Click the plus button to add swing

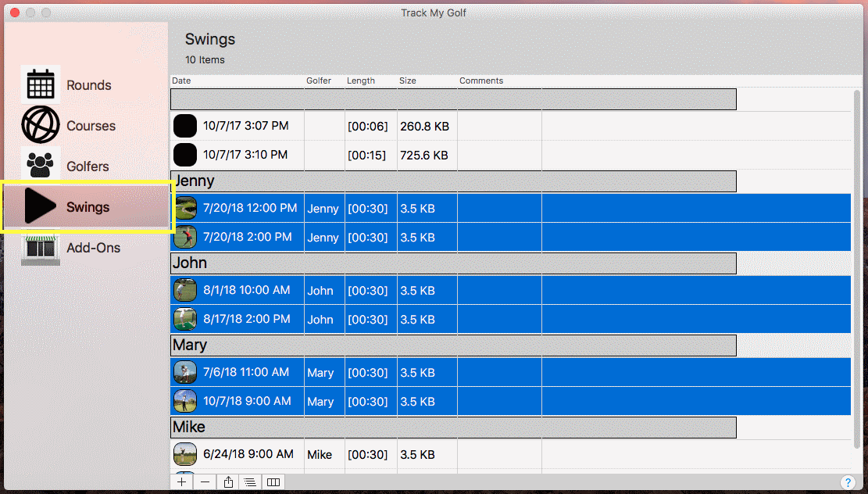point(181,482)
